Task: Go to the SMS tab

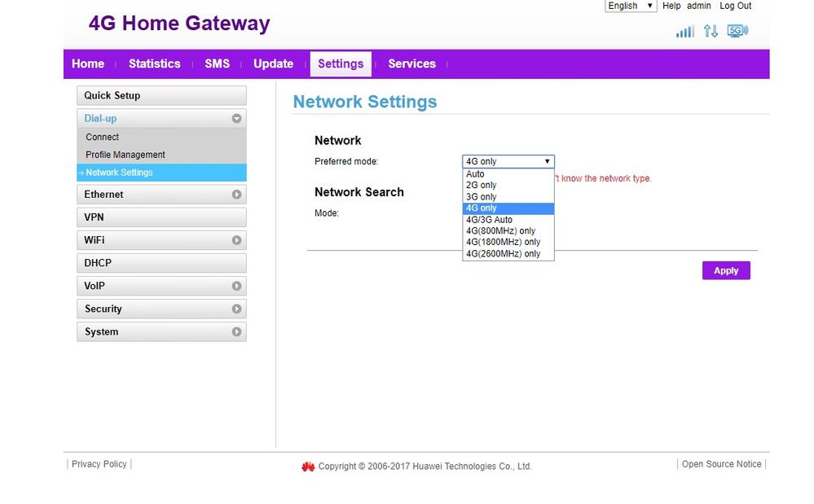Action: [217, 64]
